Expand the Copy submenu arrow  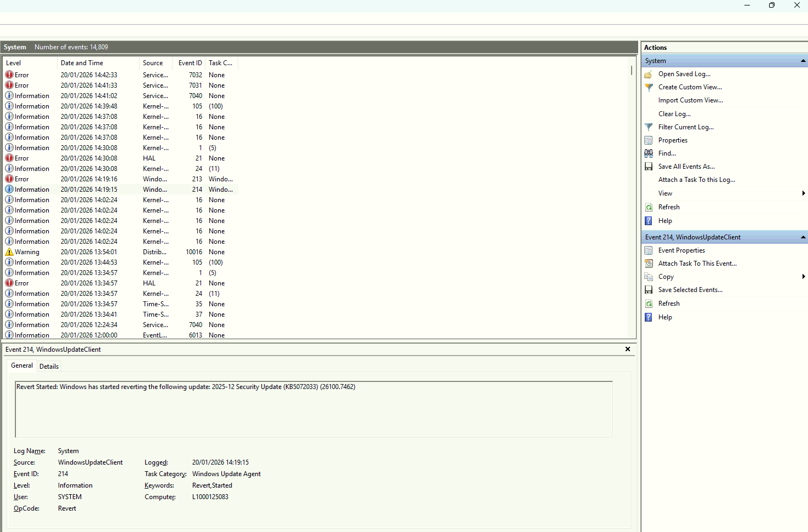point(803,277)
